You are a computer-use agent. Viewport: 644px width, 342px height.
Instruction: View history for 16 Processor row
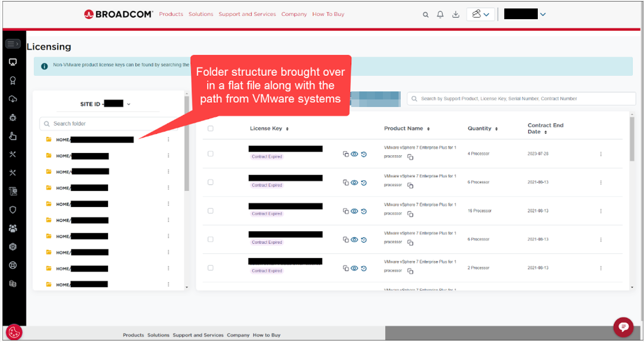[x=364, y=211]
